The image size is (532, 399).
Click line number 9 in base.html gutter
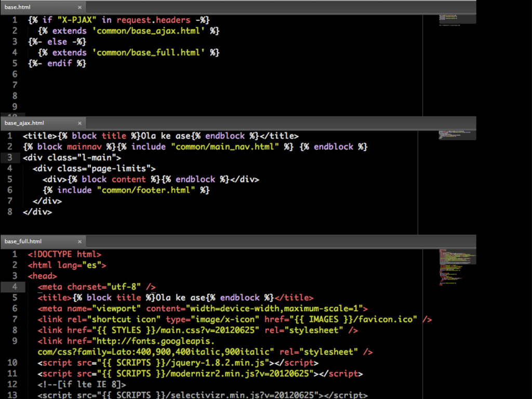click(x=15, y=107)
